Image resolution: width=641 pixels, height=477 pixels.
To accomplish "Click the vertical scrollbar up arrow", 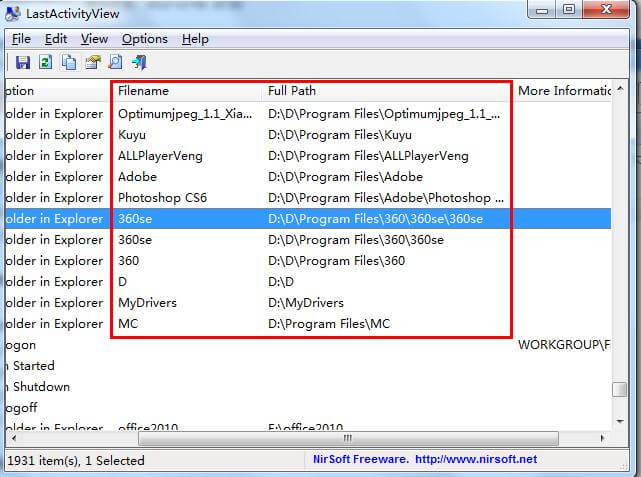I will tap(620, 88).
